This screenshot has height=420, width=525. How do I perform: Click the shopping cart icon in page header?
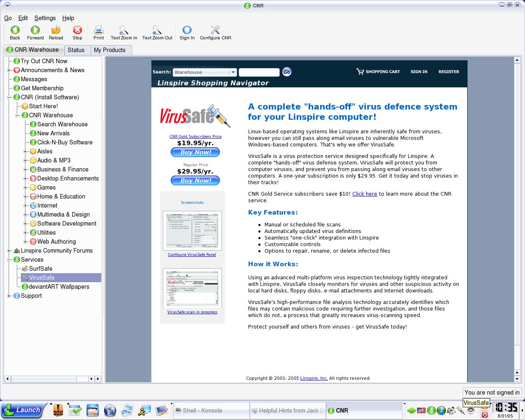click(x=360, y=72)
